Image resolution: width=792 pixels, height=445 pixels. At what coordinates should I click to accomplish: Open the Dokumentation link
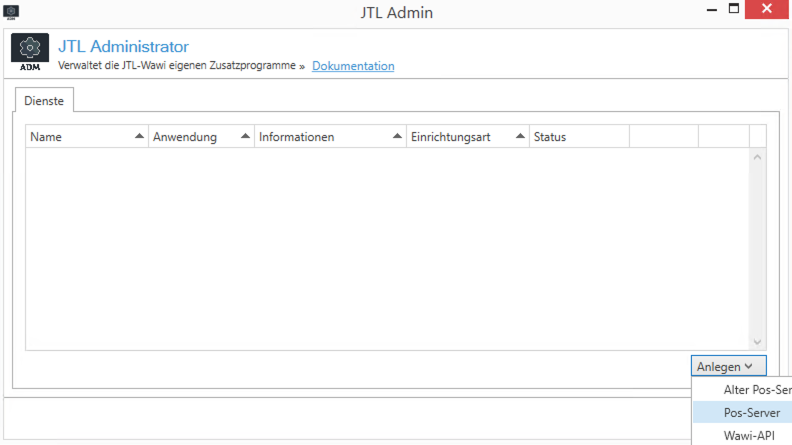click(x=353, y=66)
